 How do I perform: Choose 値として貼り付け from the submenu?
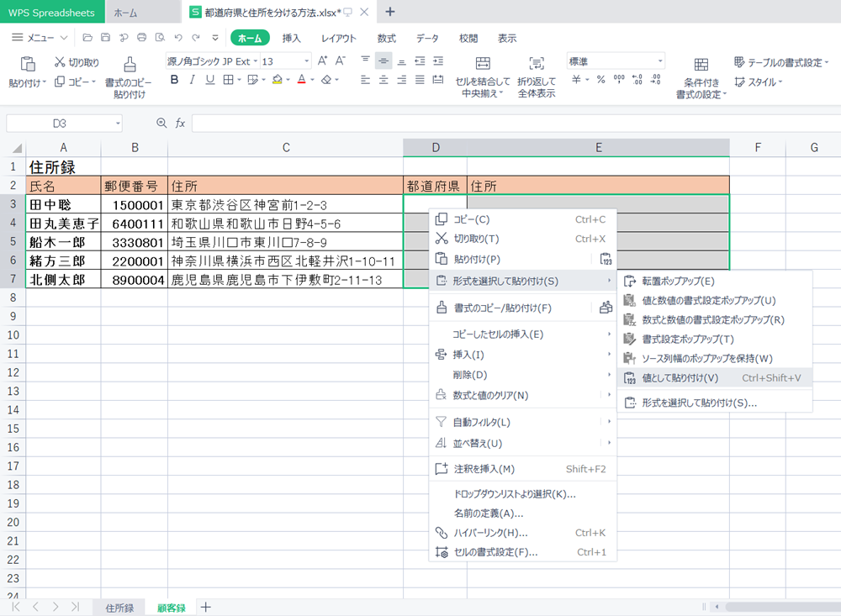pyautogui.click(x=680, y=378)
